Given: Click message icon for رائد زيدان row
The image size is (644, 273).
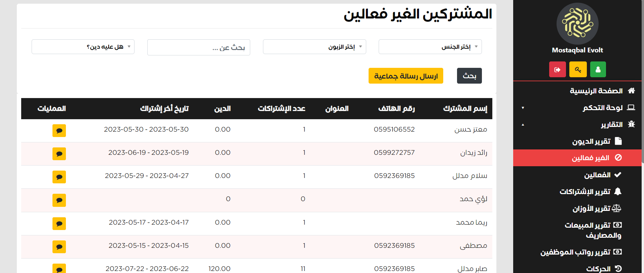Looking at the screenshot, I should [x=59, y=154].
